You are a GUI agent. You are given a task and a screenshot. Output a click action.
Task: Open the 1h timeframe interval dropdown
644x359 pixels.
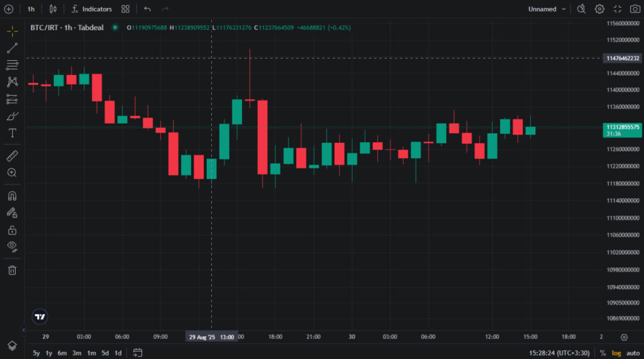click(31, 9)
